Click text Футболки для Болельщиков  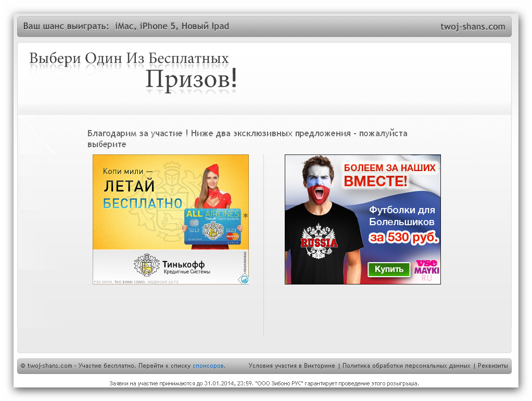[402, 216]
